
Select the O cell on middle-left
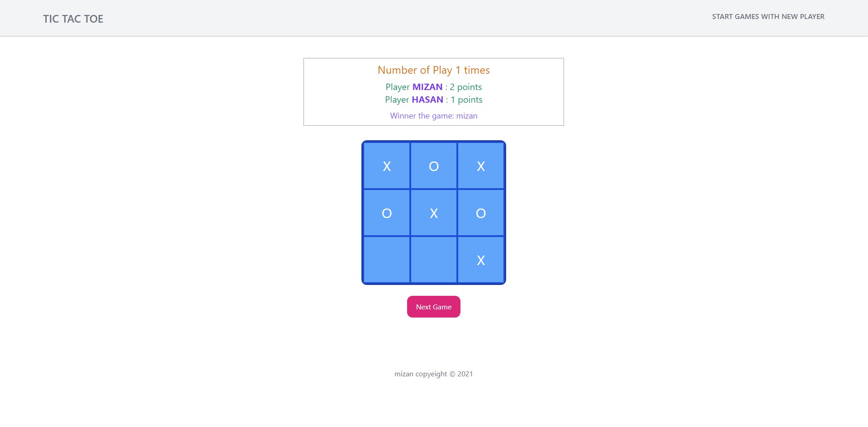(387, 213)
